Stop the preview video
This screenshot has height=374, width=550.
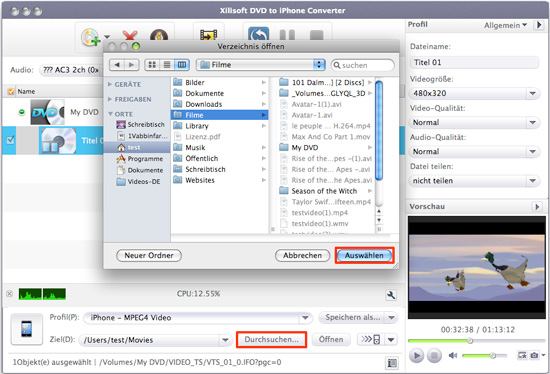click(x=434, y=355)
